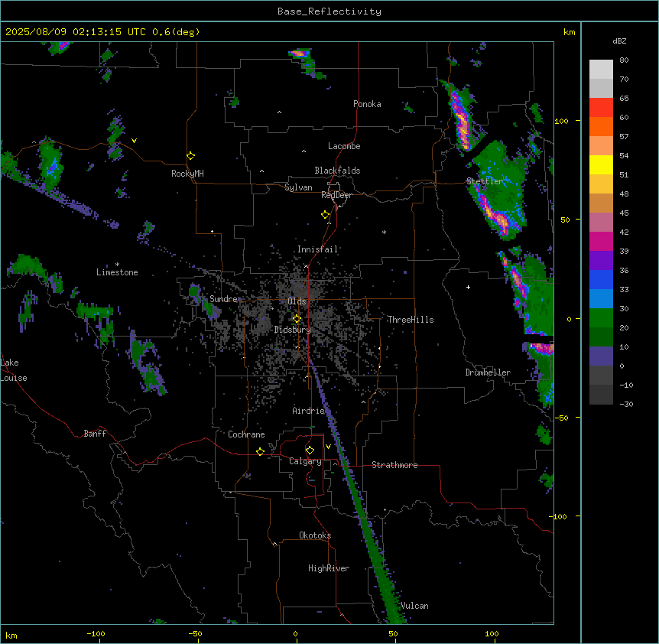Click the HighRiver label
659x644 pixels.
(328, 568)
